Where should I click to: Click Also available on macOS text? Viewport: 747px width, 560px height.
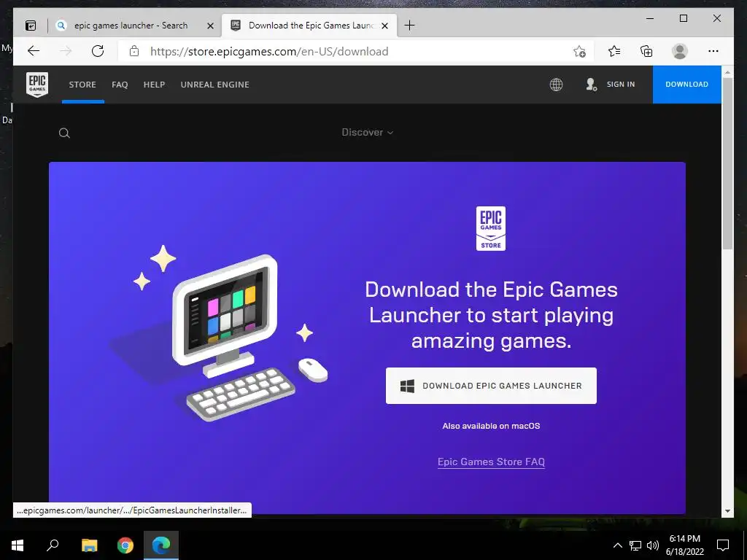click(491, 426)
